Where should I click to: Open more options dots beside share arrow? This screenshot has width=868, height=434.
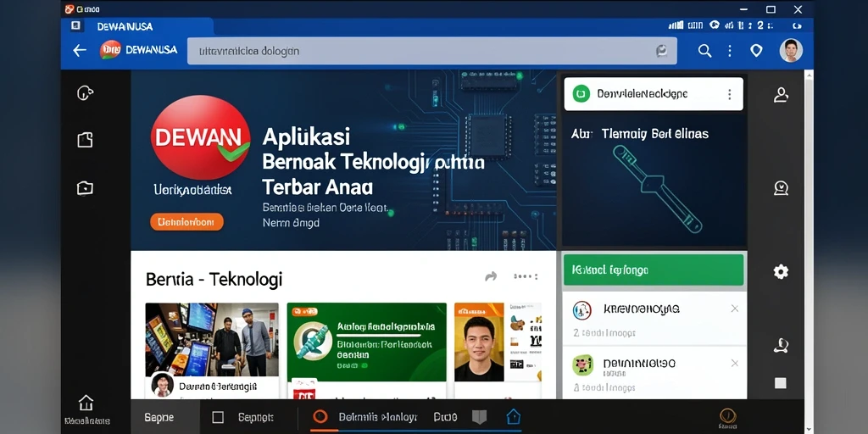(526, 276)
